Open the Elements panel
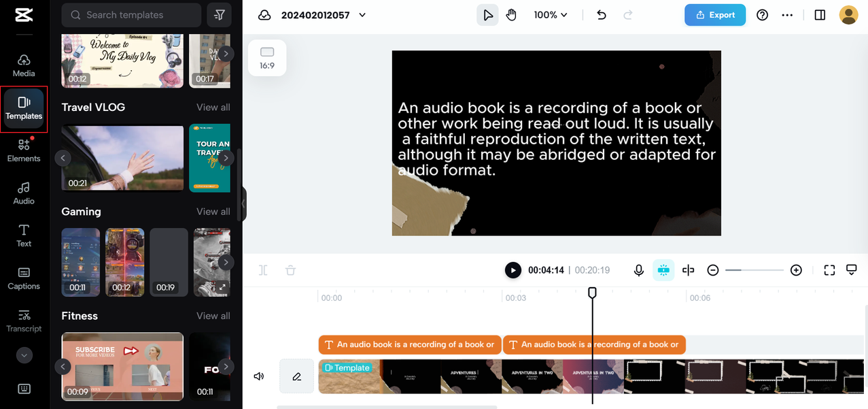The height and width of the screenshot is (409, 868). click(x=24, y=150)
